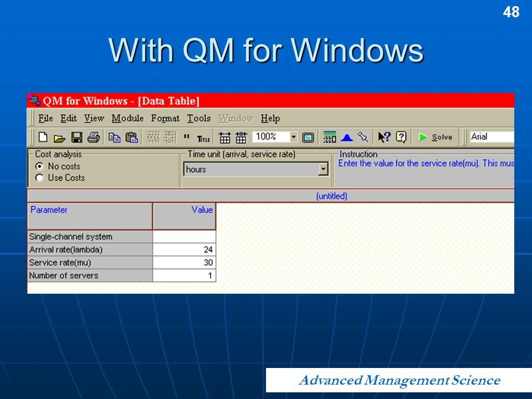Click the Arrival rate(lambda) row label
This screenshot has width=532, height=399.
coord(90,250)
